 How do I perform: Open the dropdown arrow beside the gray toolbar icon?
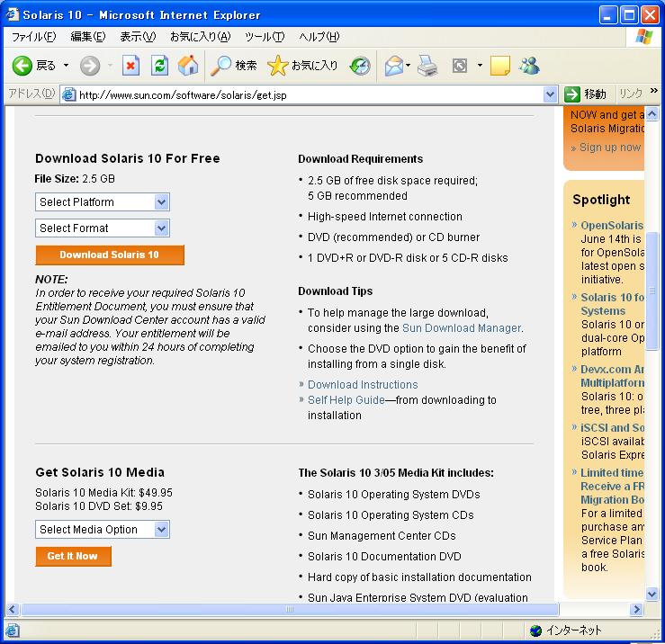tap(480, 66)
